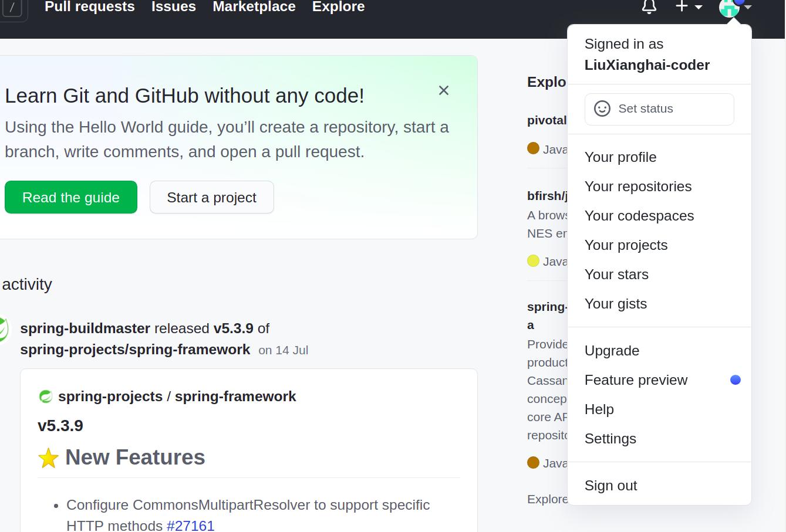
Task: Go to Explore in the header
Action: 339,6
